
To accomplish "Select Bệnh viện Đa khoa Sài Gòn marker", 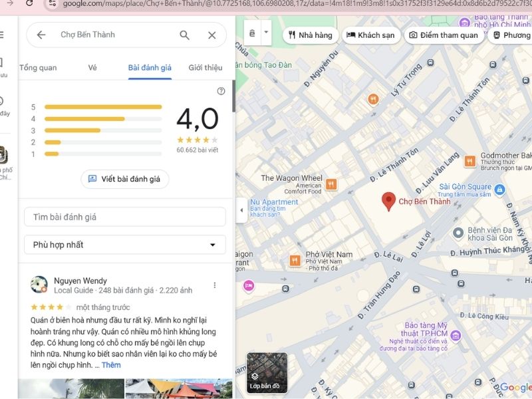I will pos(458,233).
